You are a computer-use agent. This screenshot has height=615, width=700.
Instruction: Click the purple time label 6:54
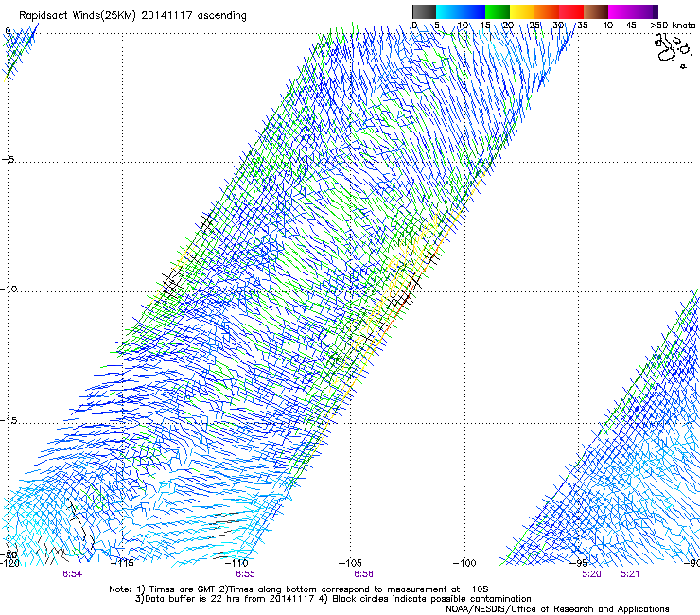click(72, 574)
